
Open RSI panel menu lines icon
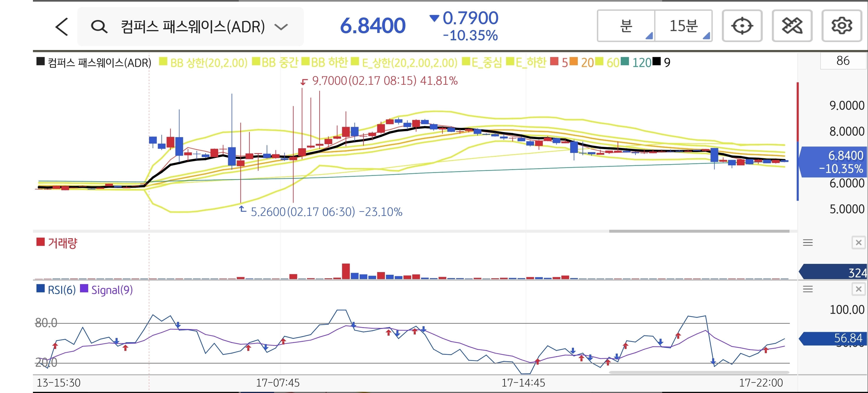[x=808, y=289]
